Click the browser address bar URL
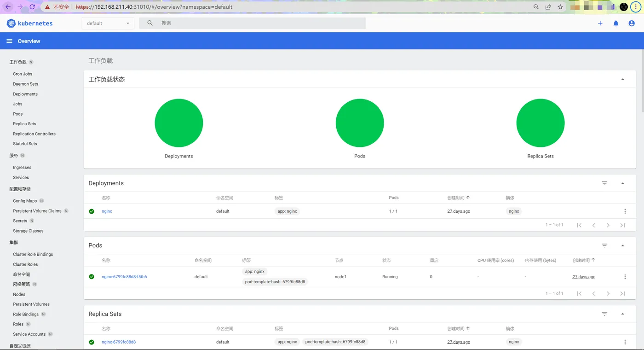The height and width of the screenshot is (350, 644). tap(154, 7)
